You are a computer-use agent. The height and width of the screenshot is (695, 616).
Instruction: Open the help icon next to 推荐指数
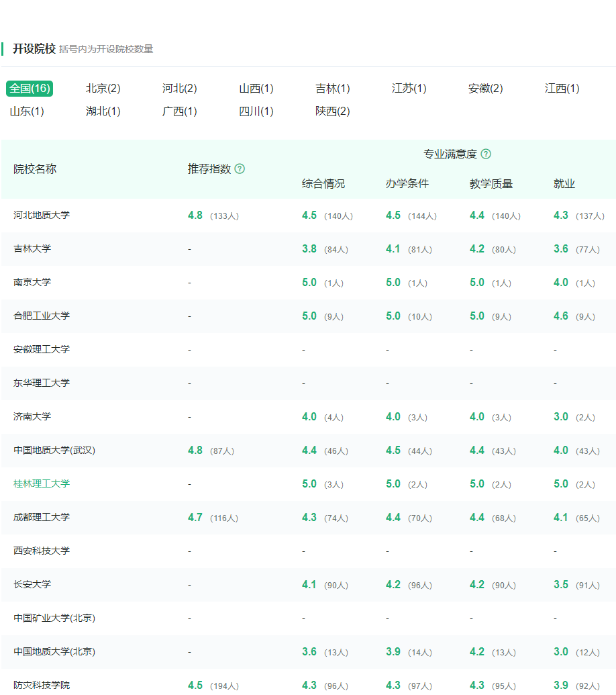(x=240, y=169)
